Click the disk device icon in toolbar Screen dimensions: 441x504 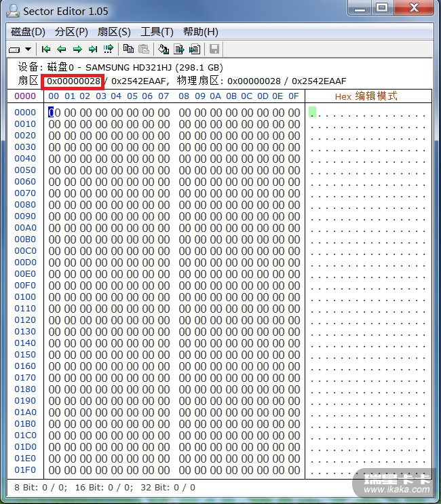tap(14, 50)
